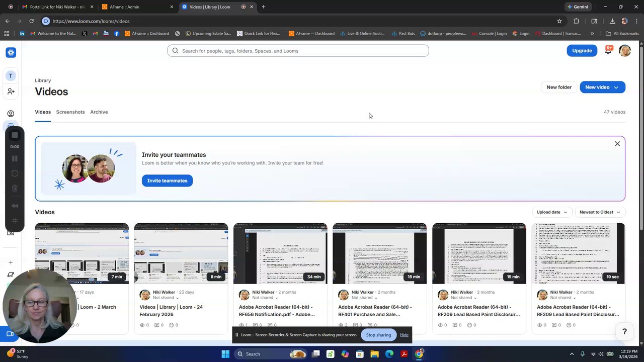Open Microsoft Edge from the taskbar
The width and height of the screenshot is (644, 362).
[389, 354]
